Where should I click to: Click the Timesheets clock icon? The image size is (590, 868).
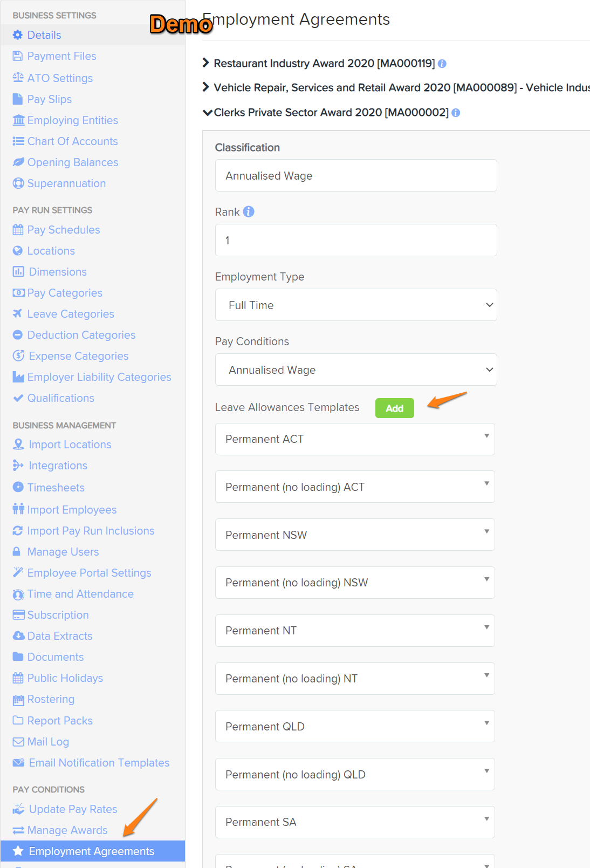(x=18, y=487)
